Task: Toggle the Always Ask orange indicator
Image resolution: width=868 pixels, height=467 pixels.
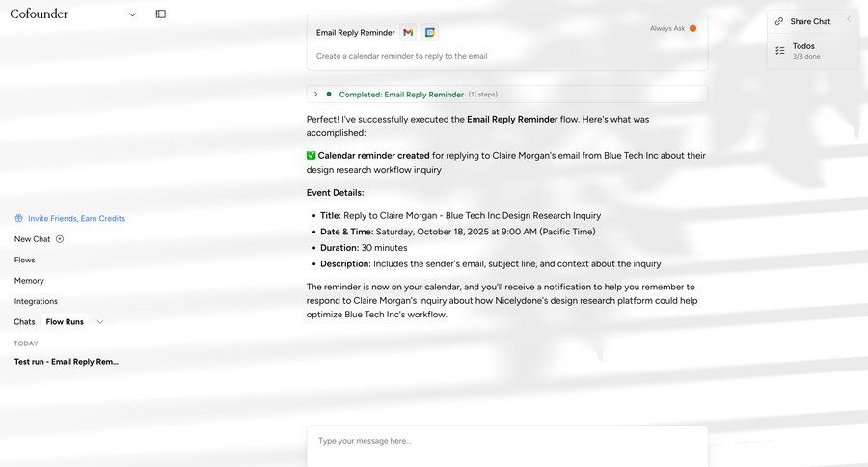Action: [x=692, y=28]
